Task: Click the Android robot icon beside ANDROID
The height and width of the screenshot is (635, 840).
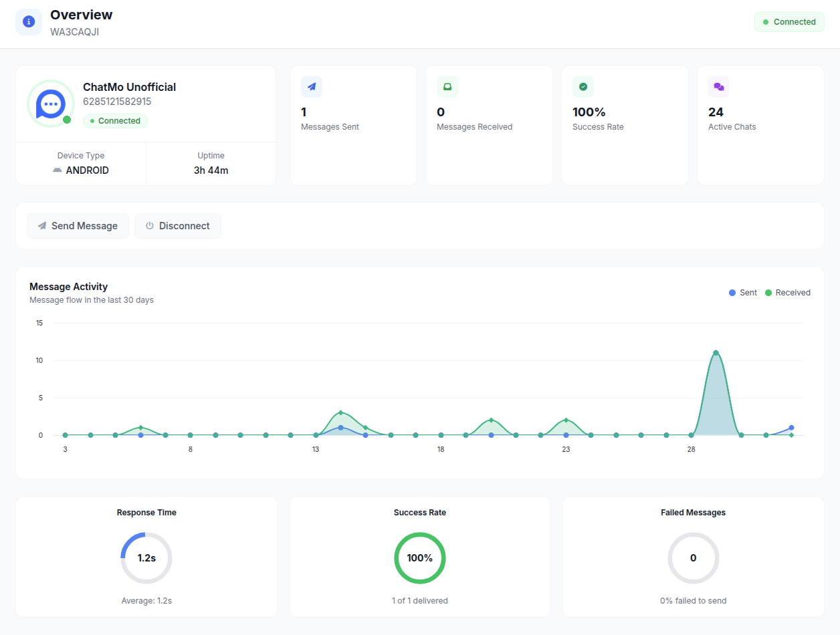Action: [x=58, y=170]
